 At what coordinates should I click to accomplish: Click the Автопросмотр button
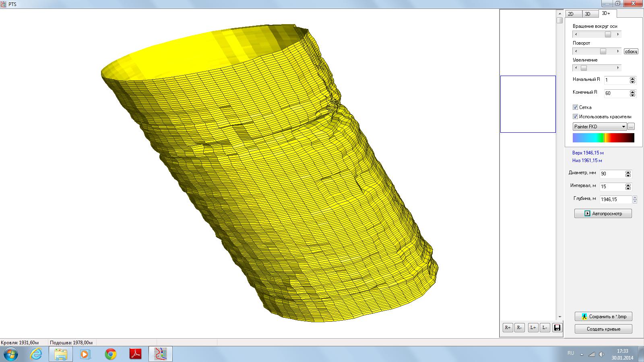(603, 214)
